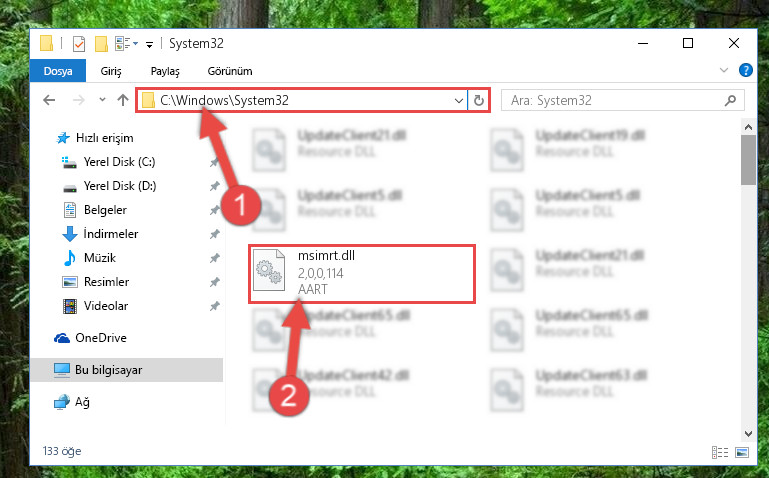Screen dimensions: 769x478
Task: Open the Görünüm ribbon tab
Action: pyautogui.click(x=230, y=71)
